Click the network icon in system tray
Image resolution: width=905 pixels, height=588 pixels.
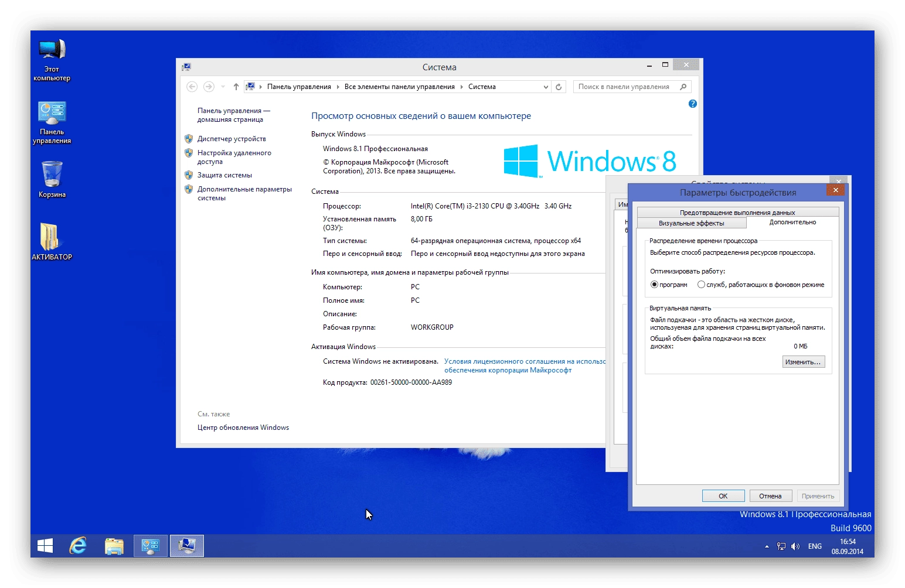[x=781, y=546]
